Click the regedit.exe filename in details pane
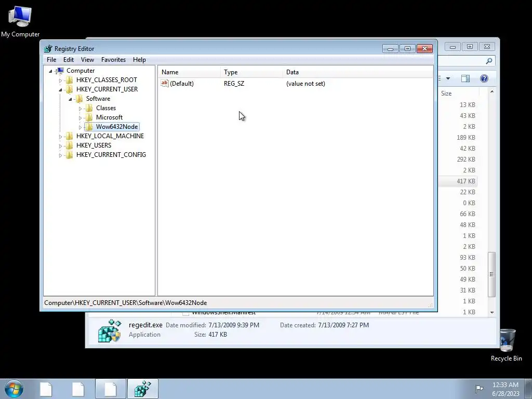 (x=145, y=325)
